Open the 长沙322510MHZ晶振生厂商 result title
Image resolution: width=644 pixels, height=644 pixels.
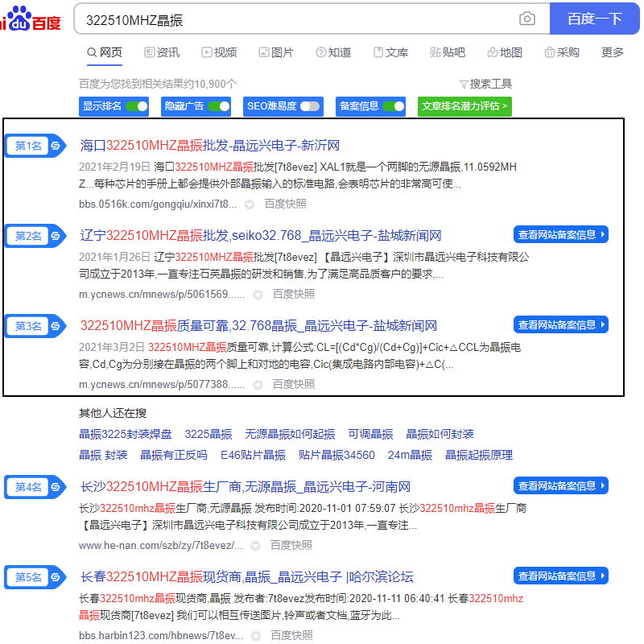click(x=246, y=487)
